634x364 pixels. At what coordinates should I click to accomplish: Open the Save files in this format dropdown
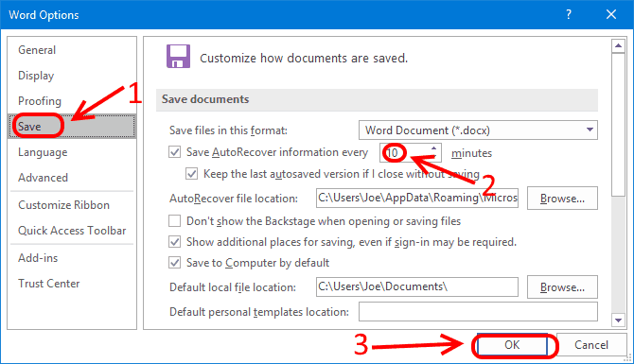[478, 130]
